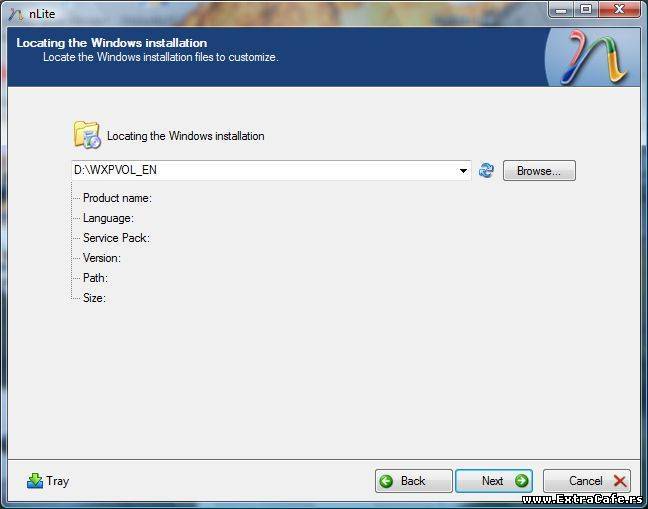Select the Service Pack info row
Image resolution: width=648 pixels, height=509 pixels.
tap(116, 238)
